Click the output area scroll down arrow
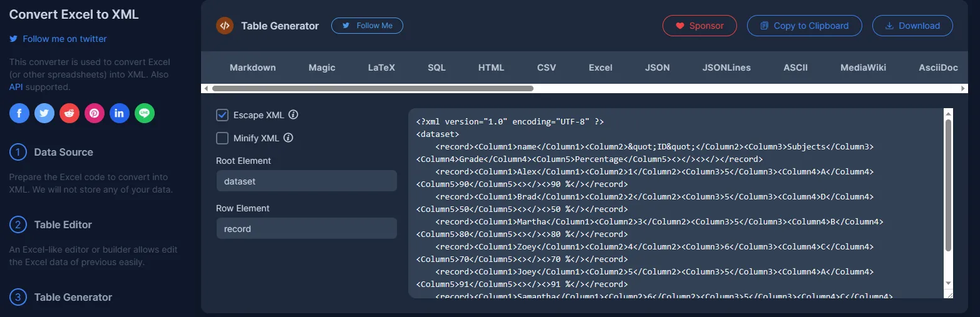 (948, 284)
